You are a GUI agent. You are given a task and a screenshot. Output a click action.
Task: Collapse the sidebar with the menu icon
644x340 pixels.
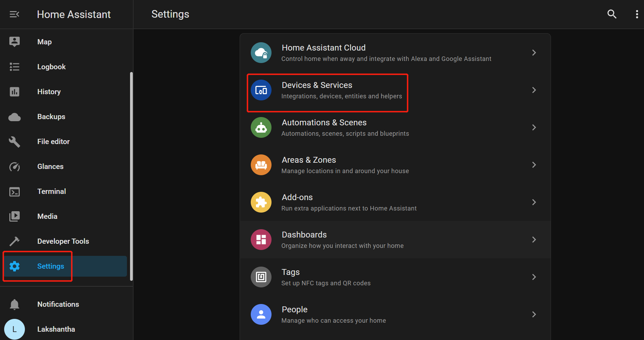(x=14, y=14)
